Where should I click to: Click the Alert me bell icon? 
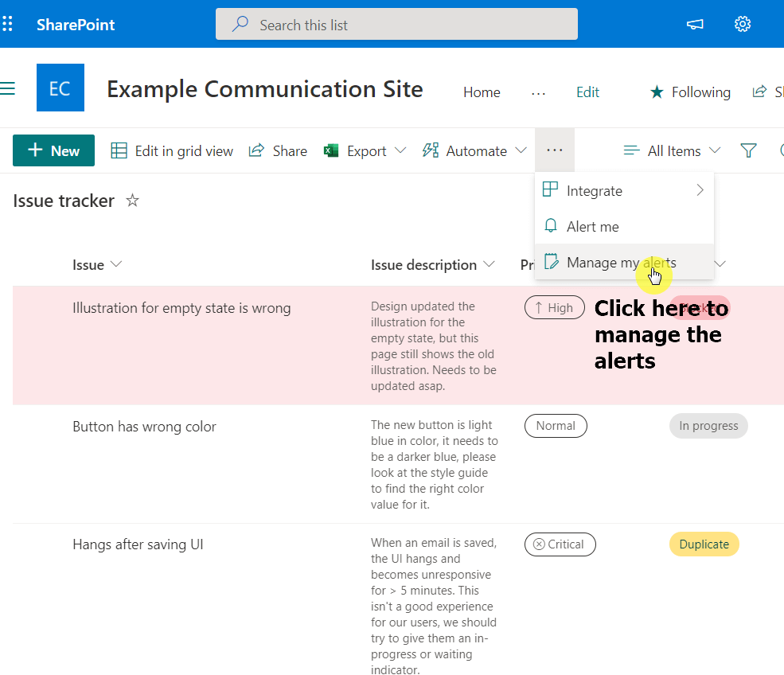point(551,226)
